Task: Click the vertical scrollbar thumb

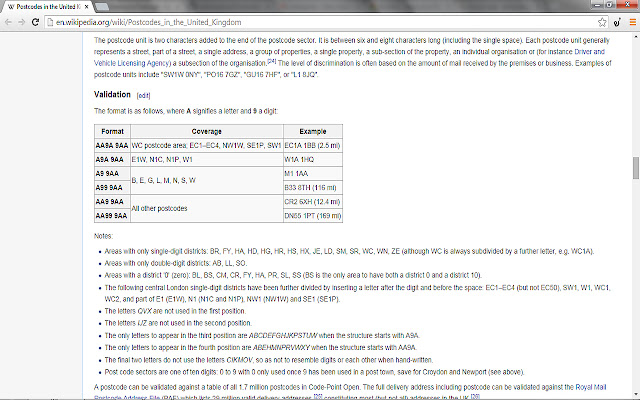Action: pos(636,167)
